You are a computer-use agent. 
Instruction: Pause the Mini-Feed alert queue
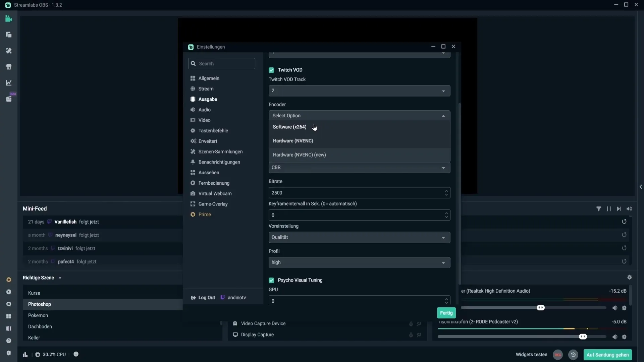pyautogui.click(x=609, y=209)
